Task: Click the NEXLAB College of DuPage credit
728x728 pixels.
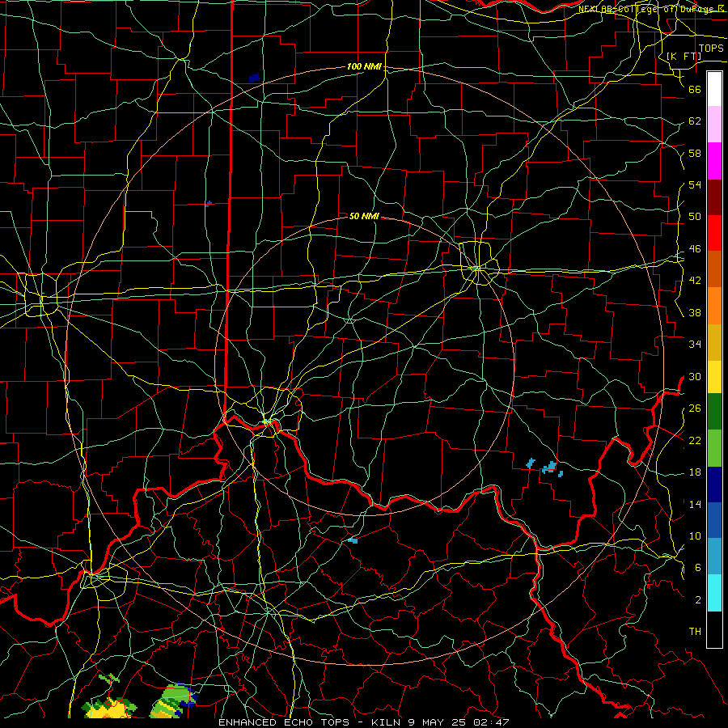Action: (651, 9)
